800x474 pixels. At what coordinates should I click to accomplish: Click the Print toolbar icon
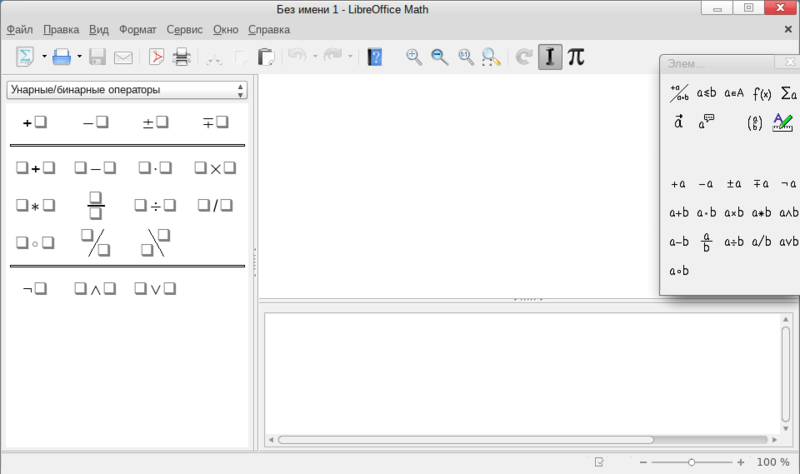pyautogui.click(x=182, y=57)
